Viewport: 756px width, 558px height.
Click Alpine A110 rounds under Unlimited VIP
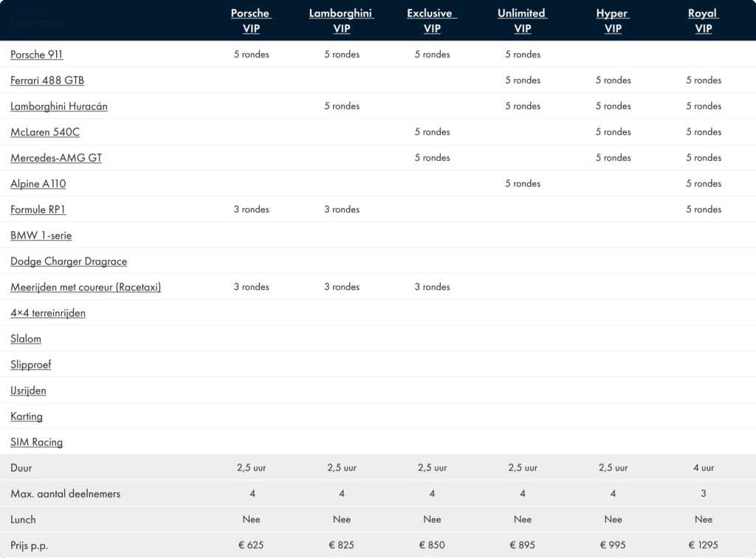523,184
